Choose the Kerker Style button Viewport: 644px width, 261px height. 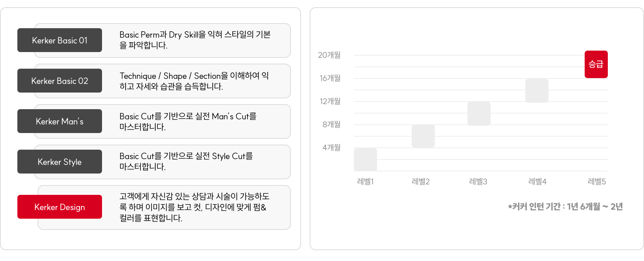(60, 162)
